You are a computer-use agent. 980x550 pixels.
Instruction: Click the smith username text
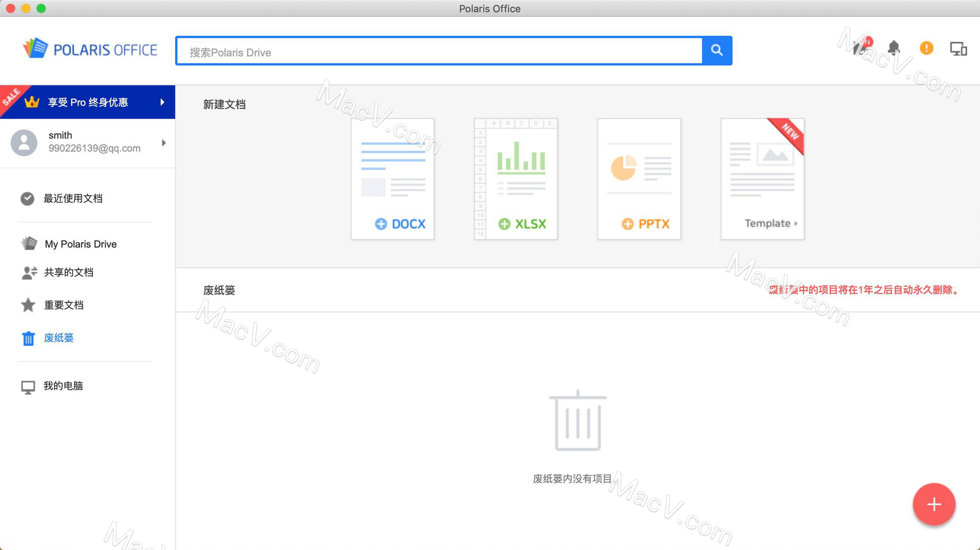pos(60,135)
